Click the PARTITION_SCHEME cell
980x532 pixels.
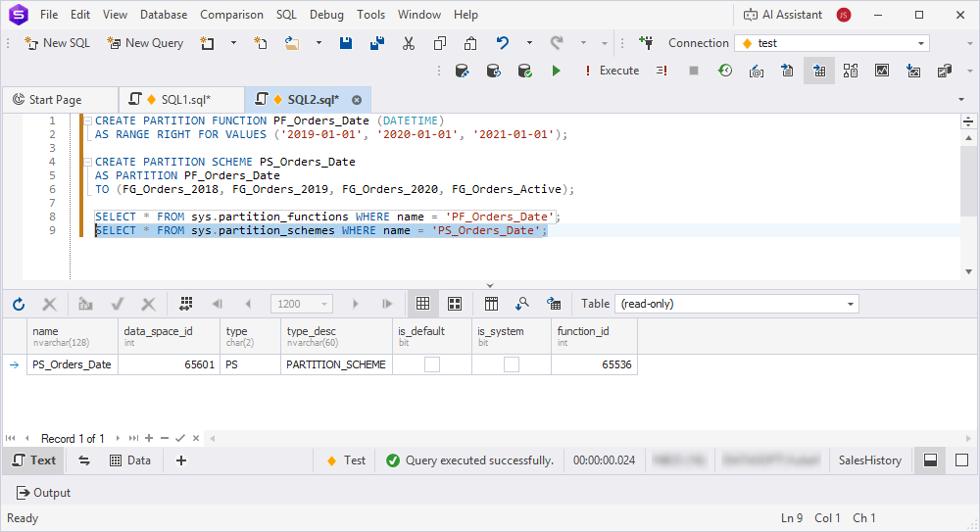coord(336,364)
